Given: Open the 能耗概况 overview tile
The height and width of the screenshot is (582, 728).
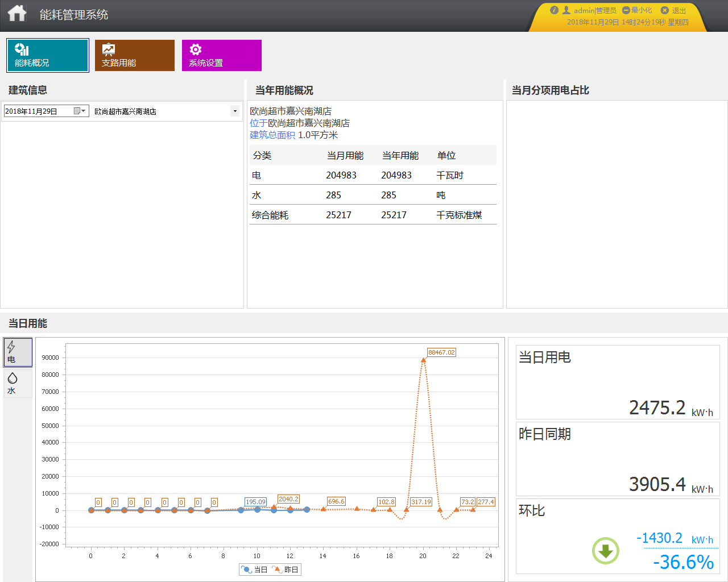Looking at the screenshot, I should click(x=48, y=56).
